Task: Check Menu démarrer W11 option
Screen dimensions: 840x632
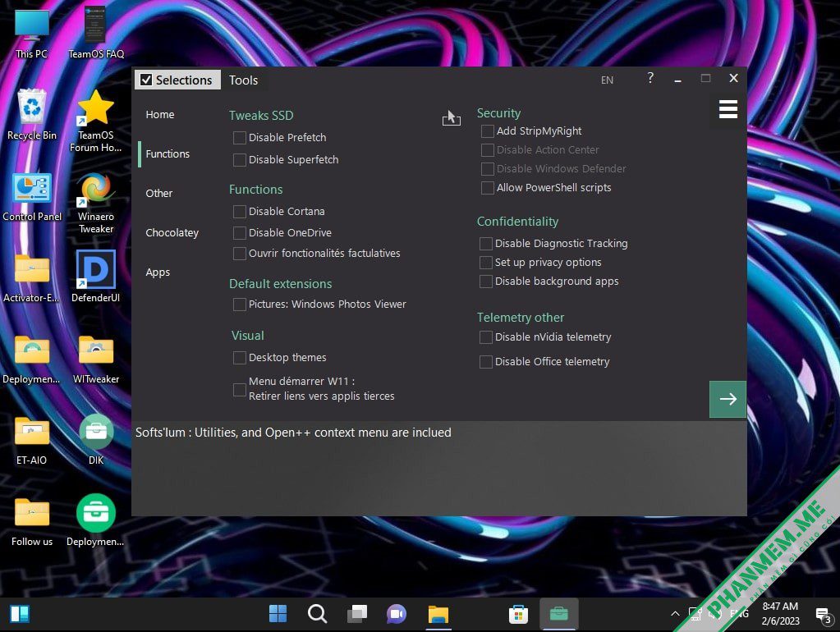Action: point(240,389)
